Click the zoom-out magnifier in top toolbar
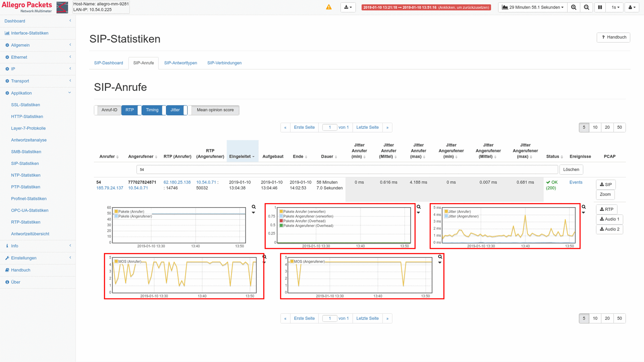644x362 pixels. 586,7
